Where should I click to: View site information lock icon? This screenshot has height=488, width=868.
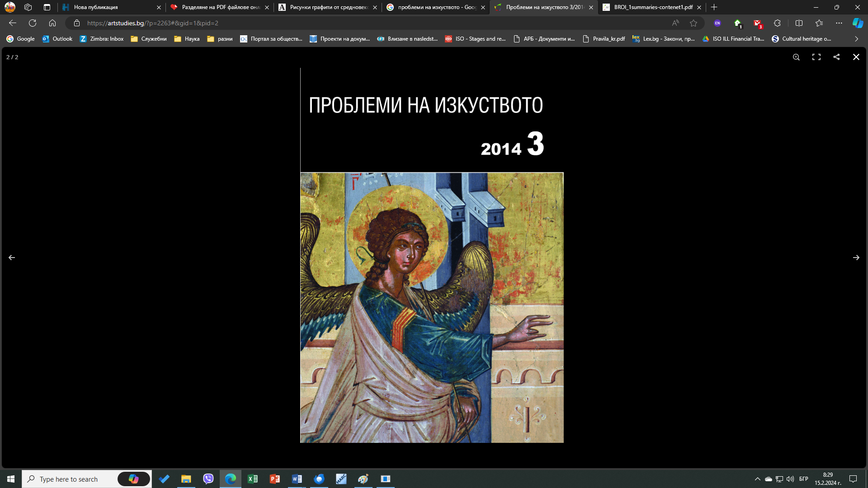tap(77, 23)
